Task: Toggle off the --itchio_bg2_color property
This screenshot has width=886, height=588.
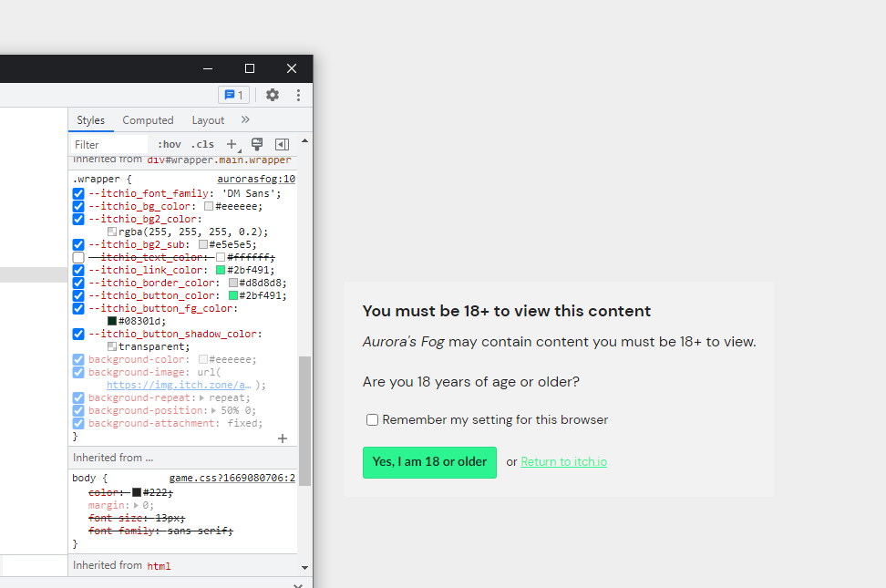Action: [78, 219]
